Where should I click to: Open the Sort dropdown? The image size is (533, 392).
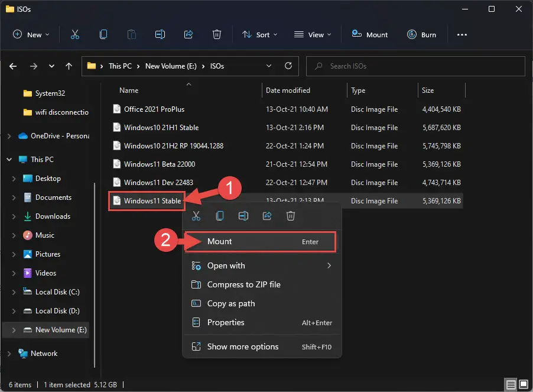(259, 34)
